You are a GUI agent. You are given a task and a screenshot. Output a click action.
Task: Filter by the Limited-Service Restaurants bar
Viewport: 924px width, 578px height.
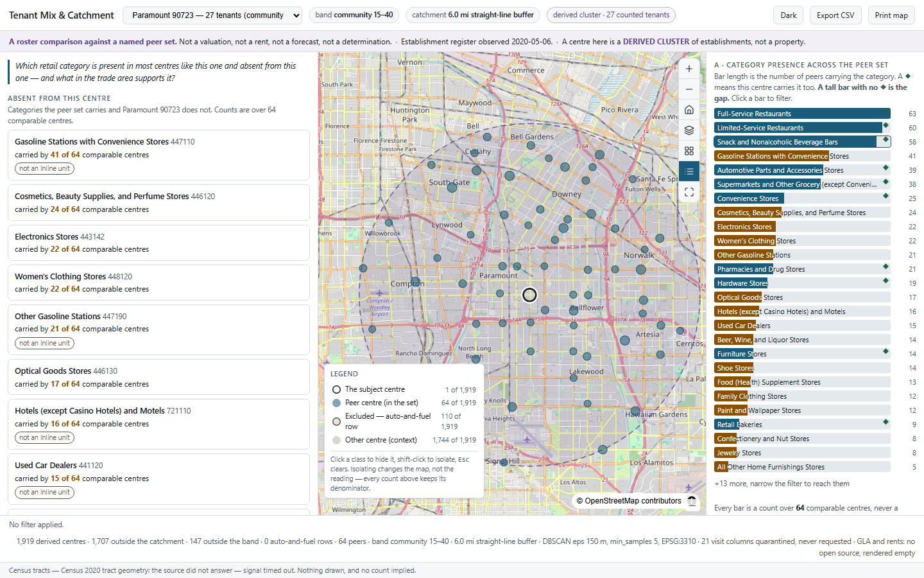point(802,128)
